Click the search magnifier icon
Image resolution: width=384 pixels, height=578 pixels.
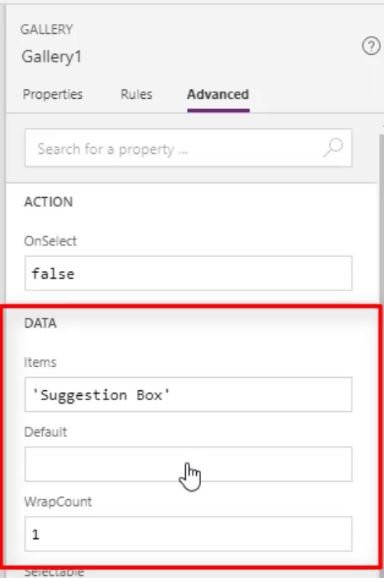pyautogui.click(x=334, y=148)
